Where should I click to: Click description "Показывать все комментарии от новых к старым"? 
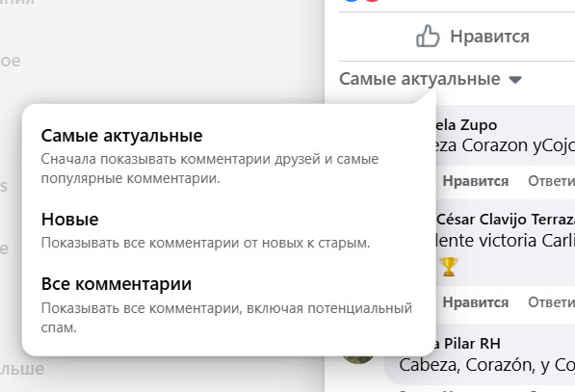(x=205, y=243)
